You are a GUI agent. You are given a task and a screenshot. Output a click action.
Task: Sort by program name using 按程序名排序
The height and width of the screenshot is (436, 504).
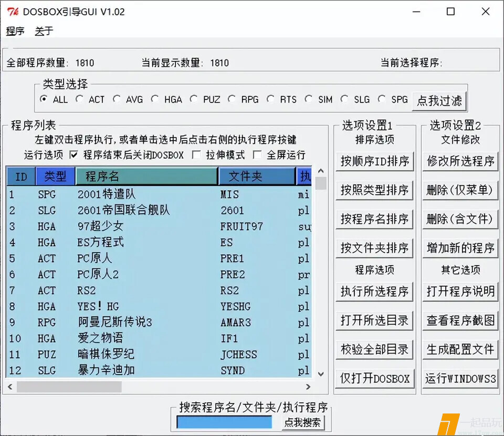(374, 219)
